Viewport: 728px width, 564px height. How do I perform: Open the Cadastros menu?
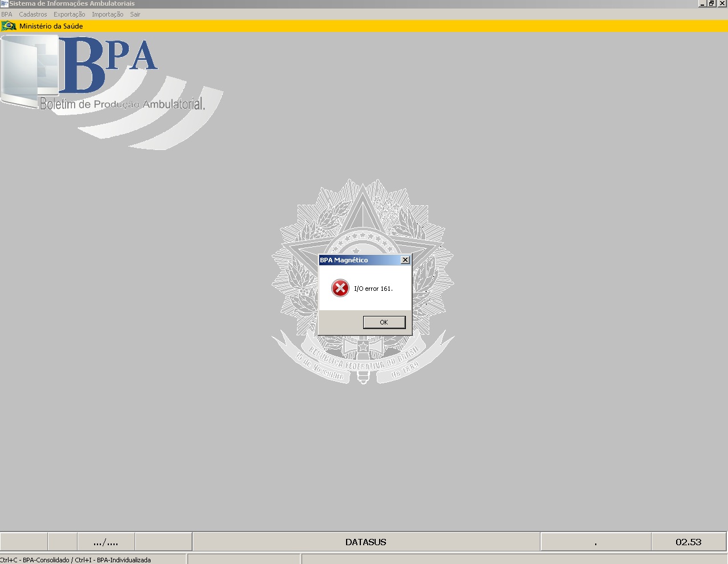33,14
